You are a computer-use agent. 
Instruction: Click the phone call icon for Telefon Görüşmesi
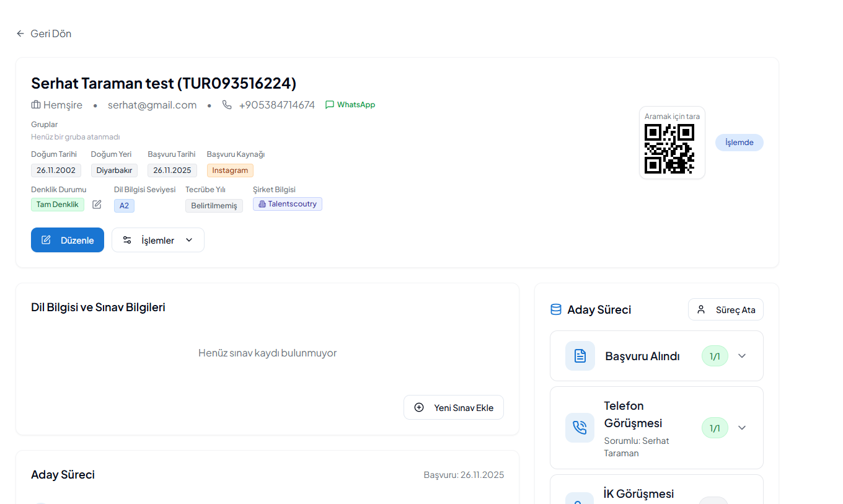[580, 428]
